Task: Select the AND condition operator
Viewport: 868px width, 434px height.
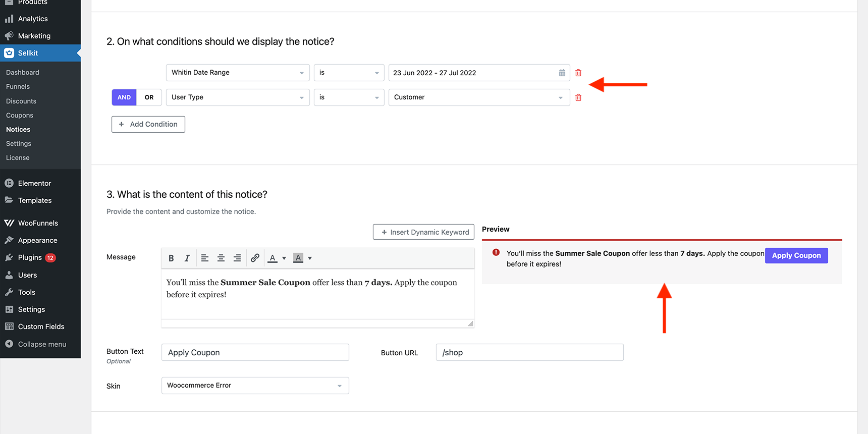Action: (124, 97)
